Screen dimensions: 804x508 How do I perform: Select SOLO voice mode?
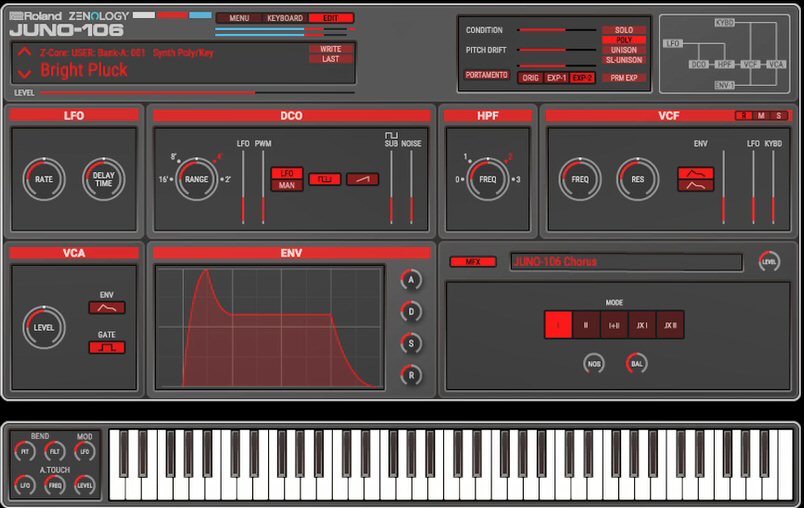624,30
